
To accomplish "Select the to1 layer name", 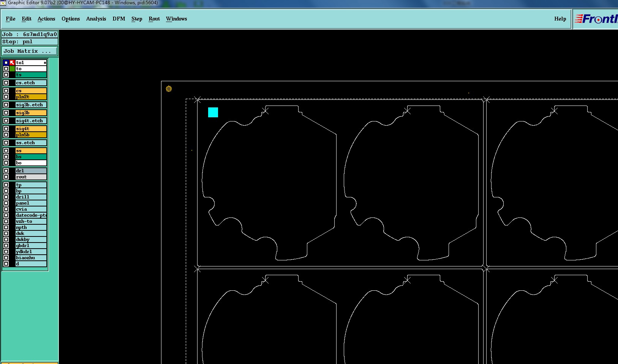I will click(31, 63).
